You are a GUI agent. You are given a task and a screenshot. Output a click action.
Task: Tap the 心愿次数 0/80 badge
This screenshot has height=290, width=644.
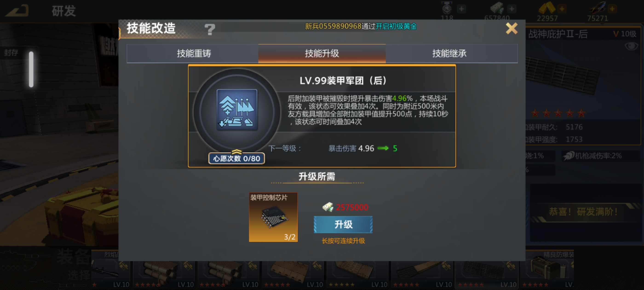pyautogui.click(x=236, y=158)
